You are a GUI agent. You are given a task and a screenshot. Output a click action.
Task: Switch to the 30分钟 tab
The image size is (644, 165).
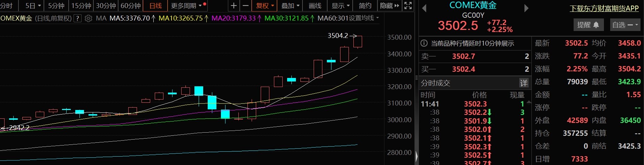click(106, 6)
